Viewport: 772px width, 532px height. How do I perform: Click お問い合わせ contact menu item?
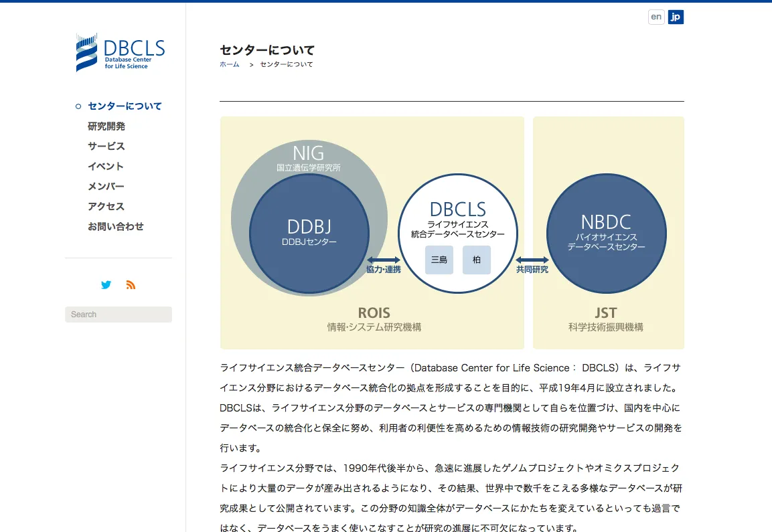116,226
